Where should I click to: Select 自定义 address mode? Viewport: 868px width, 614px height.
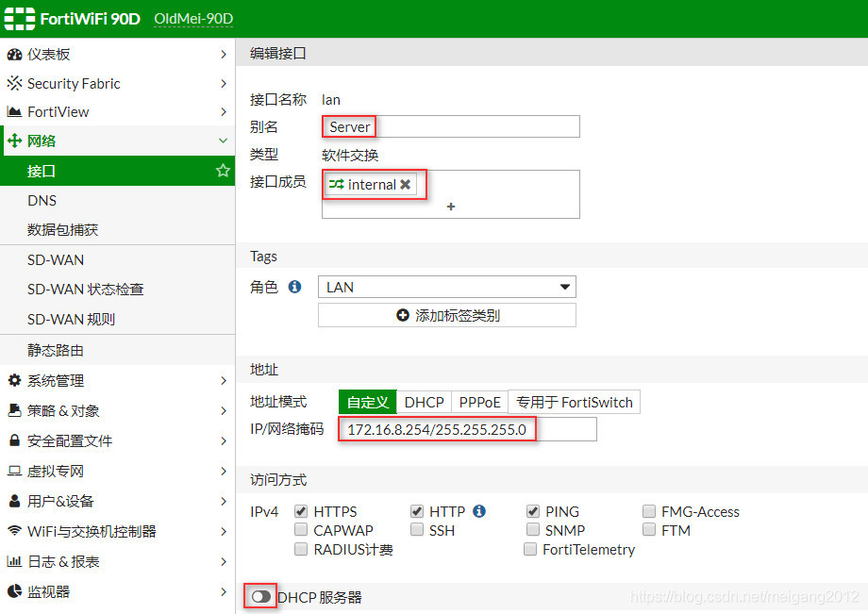368,402
